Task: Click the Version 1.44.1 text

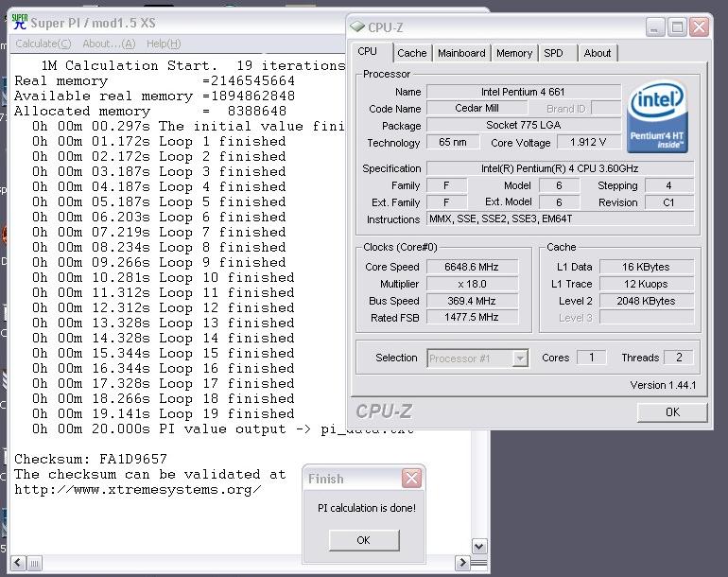Action: (663, 385)
